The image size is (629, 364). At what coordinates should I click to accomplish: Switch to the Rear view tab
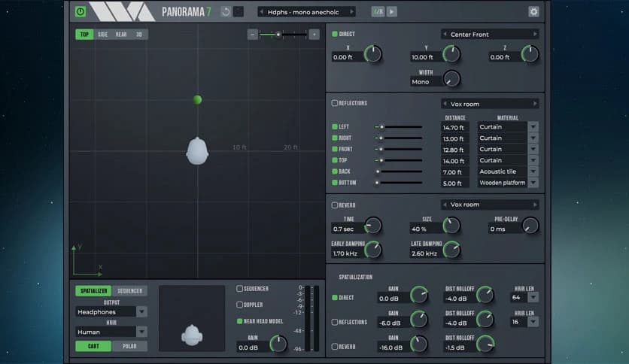[121, 35]
